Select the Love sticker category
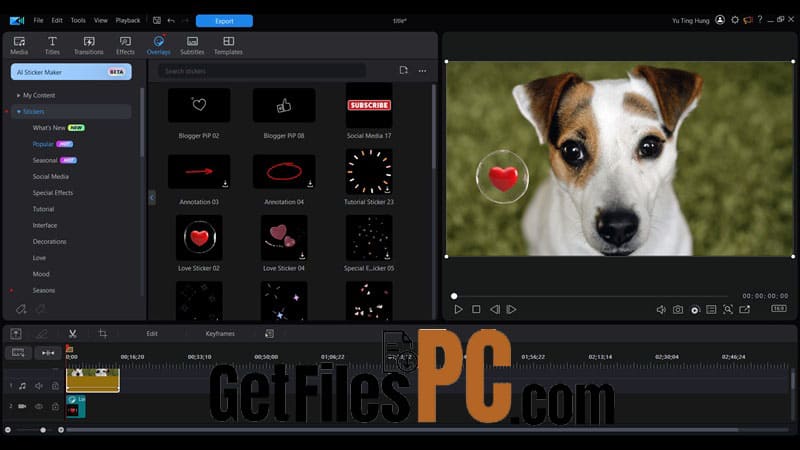The height and width of the screenshot is (450, 800). [39, 258]
